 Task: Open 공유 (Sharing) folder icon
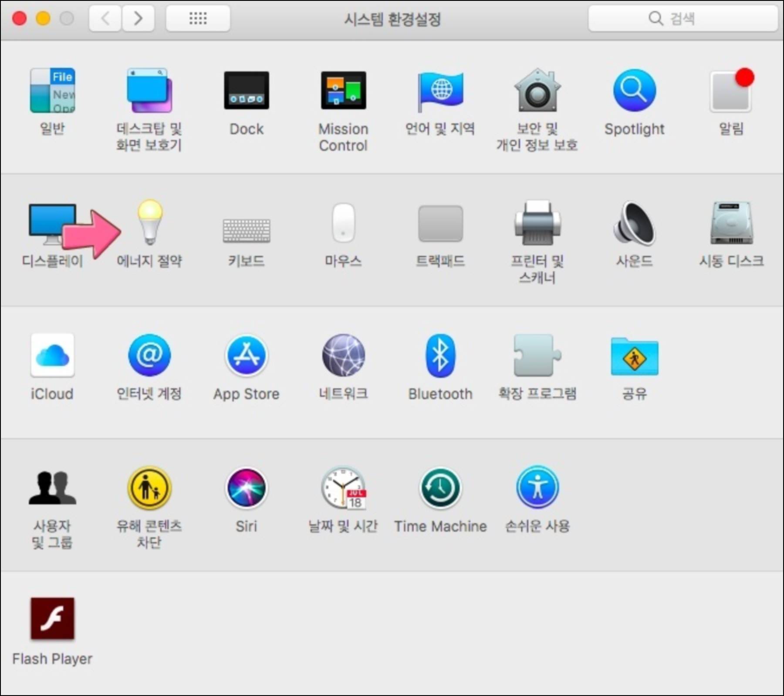coord(635,356)
